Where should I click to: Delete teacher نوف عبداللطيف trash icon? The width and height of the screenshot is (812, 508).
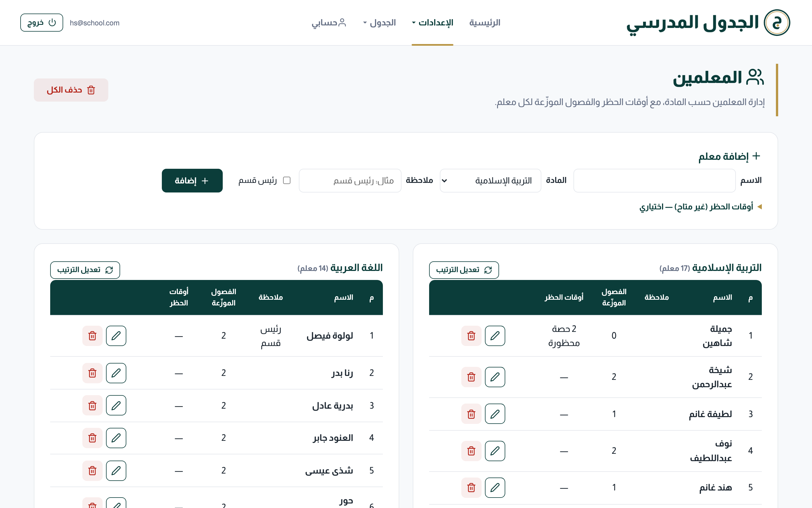471,451
